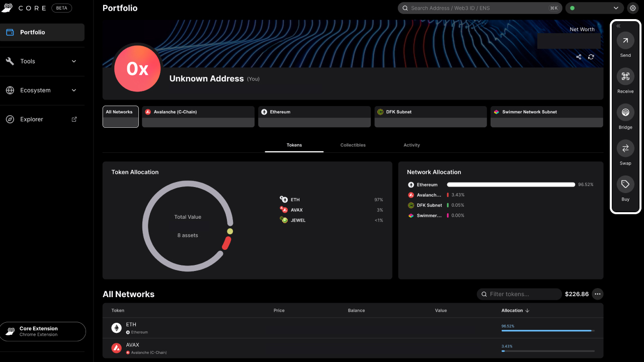Click the ETH token icon in table row
This screenshot has width=644, height=362.
tap(116, 328)
